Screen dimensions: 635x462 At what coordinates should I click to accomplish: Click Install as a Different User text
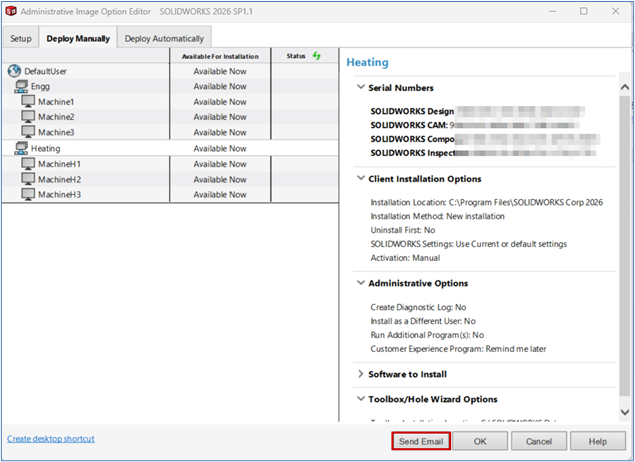pos(423,321)
